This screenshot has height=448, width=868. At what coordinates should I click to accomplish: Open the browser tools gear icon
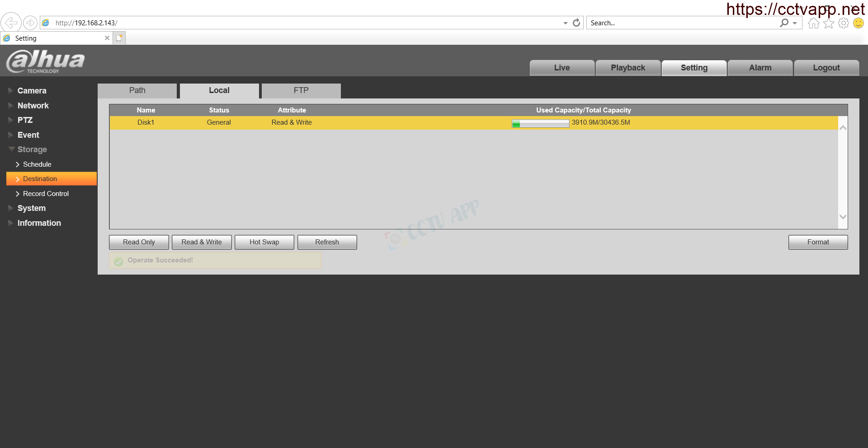(843, 23)
